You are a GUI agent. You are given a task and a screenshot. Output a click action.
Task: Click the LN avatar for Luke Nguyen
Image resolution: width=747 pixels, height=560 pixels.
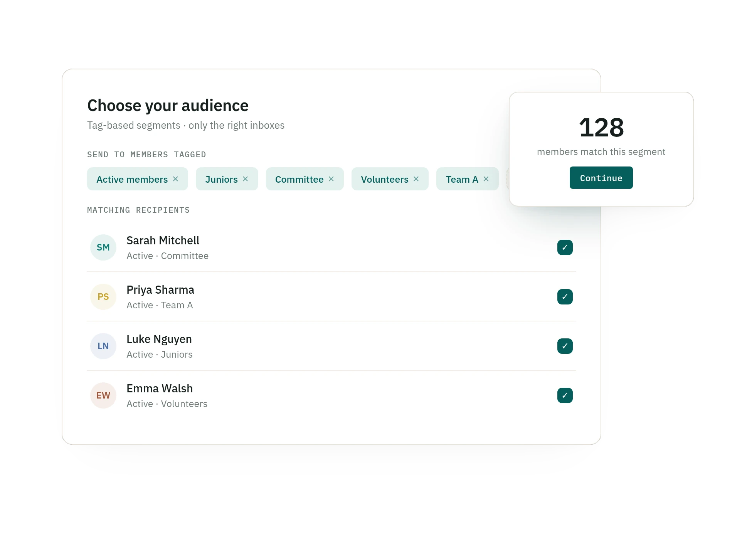tap(103, 346)
